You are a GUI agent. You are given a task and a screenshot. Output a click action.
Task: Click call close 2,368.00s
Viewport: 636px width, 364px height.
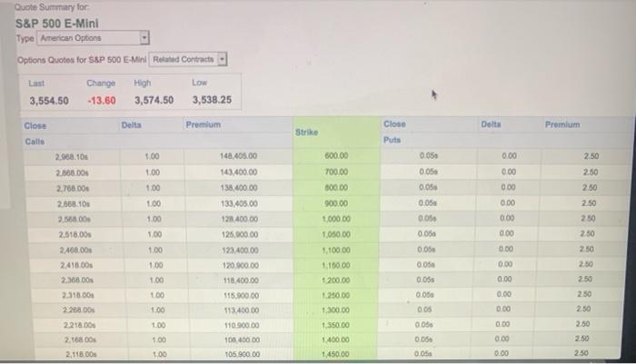[x=77, y=280]
